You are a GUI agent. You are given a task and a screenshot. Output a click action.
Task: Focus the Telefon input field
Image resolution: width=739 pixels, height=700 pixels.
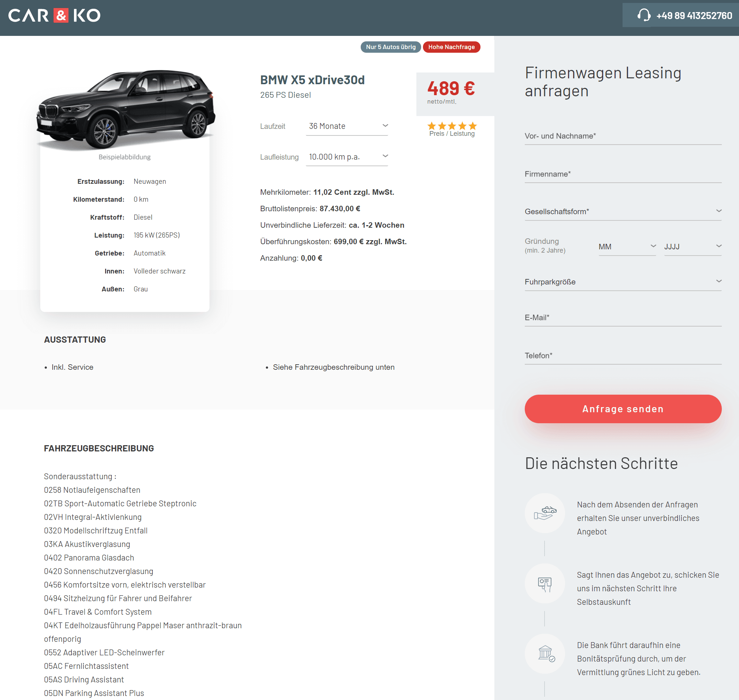pyautogui.click(x=623, y=356)
